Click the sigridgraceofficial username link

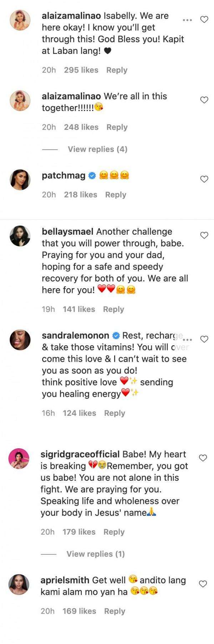pyautogui.click(x=80, y=454)
